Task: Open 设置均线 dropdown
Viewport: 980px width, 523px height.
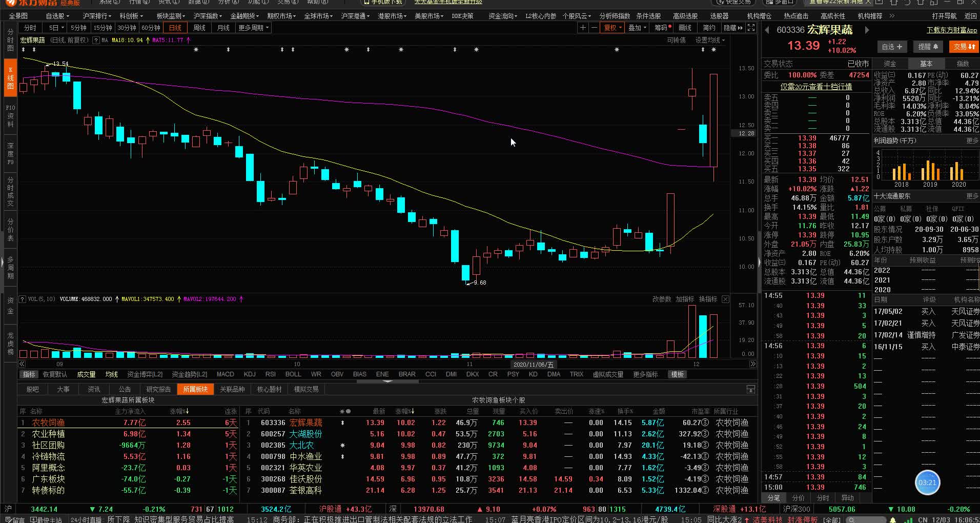Action: (x=710, y=40)
